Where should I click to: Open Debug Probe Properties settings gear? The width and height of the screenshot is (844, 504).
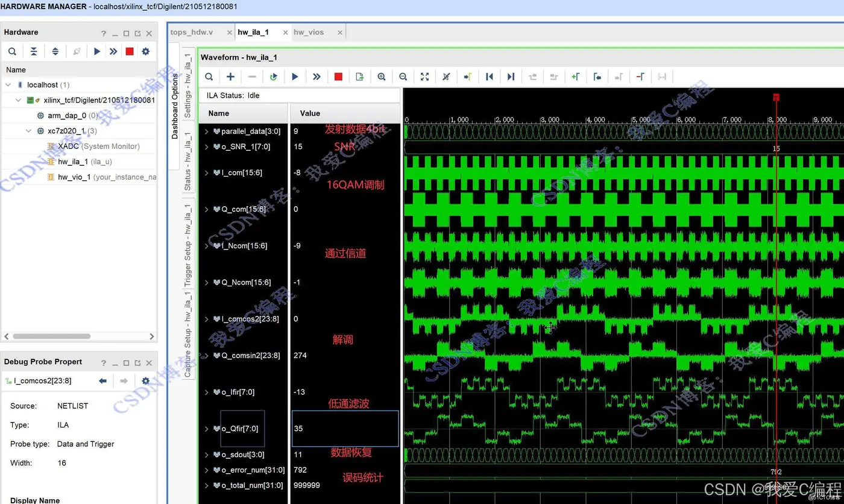(145, 381)
